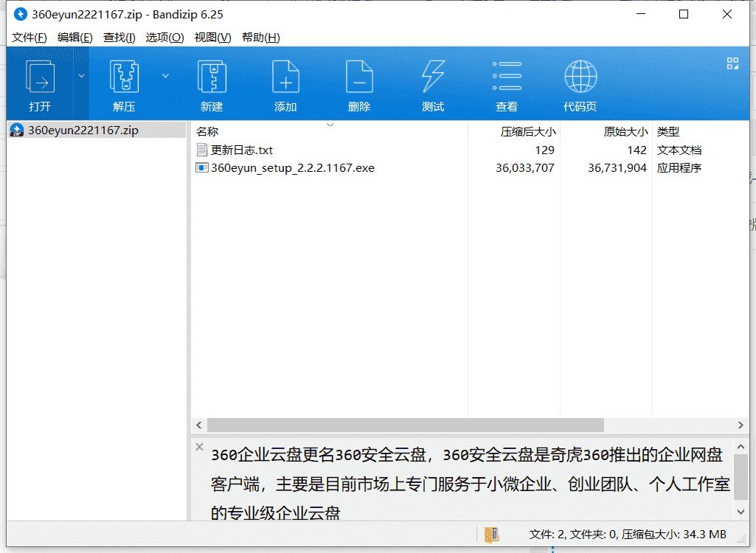This screenshot has width=756, height=553.
Task: Click the text document icon of 更新日志.txt
Action: click(x=202, y=150)
